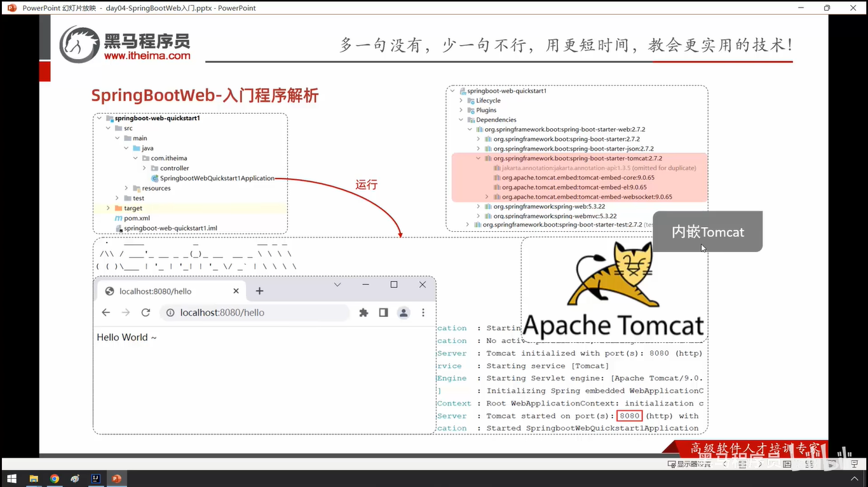
Task: Select the localhost:8080/hello browser tab
Action: (170, 291)
